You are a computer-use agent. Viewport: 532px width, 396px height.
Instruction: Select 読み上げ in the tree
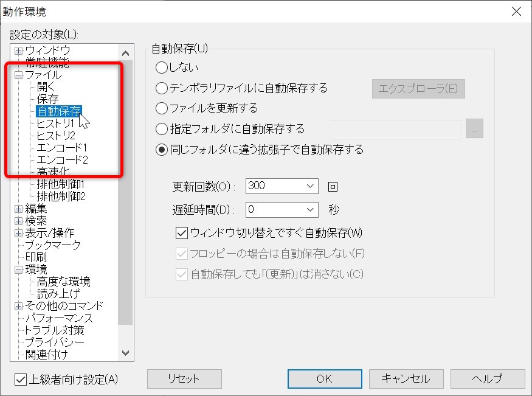pyautogui.click(x=58, y=294)
